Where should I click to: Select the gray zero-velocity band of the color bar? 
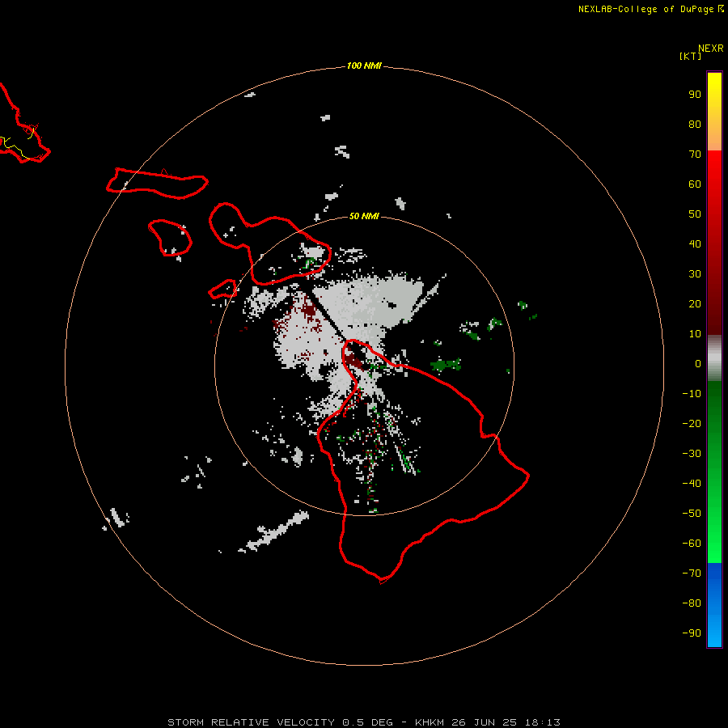[714, 358]
